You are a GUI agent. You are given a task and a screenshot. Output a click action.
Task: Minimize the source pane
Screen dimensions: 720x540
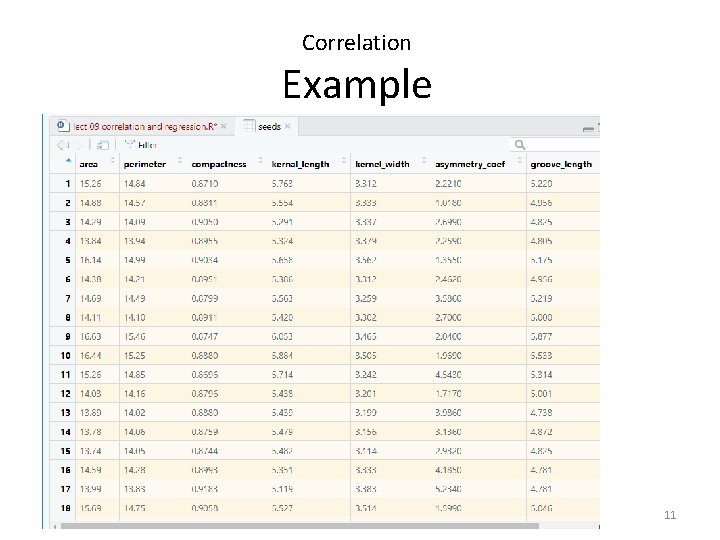click(x=588, y=127)
